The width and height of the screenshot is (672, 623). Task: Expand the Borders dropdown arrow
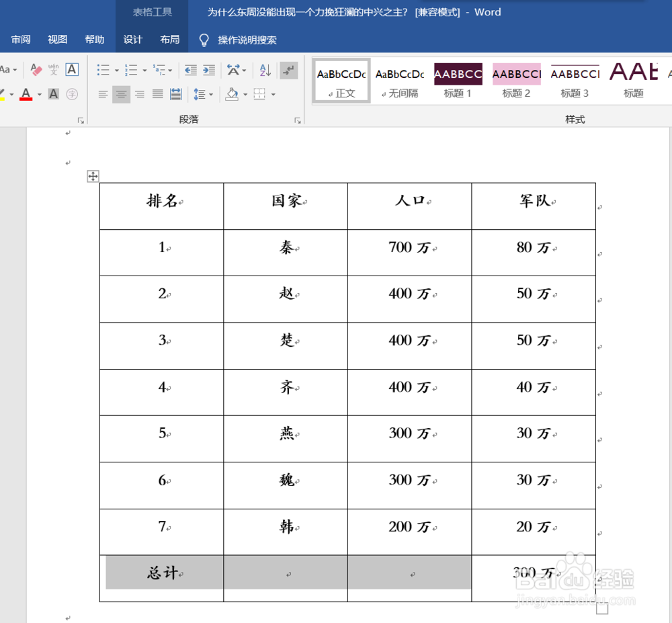click(273, 94)
